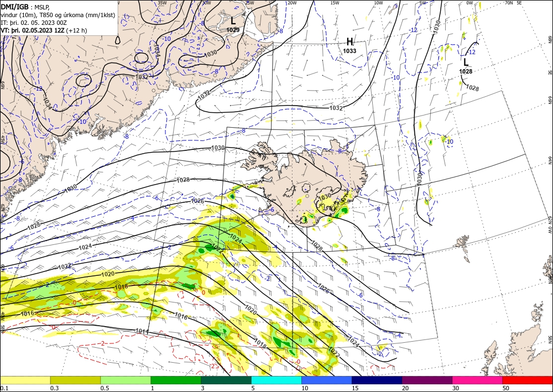Viewport: 553px width, 392px height.
Task: Click the purple 20–30 legend swatch
Action: pyautogui.click(x=427, y=380)
